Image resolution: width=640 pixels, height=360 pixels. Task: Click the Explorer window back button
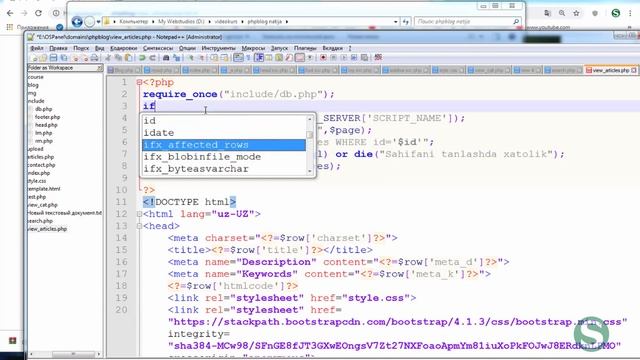click(77, 21)
